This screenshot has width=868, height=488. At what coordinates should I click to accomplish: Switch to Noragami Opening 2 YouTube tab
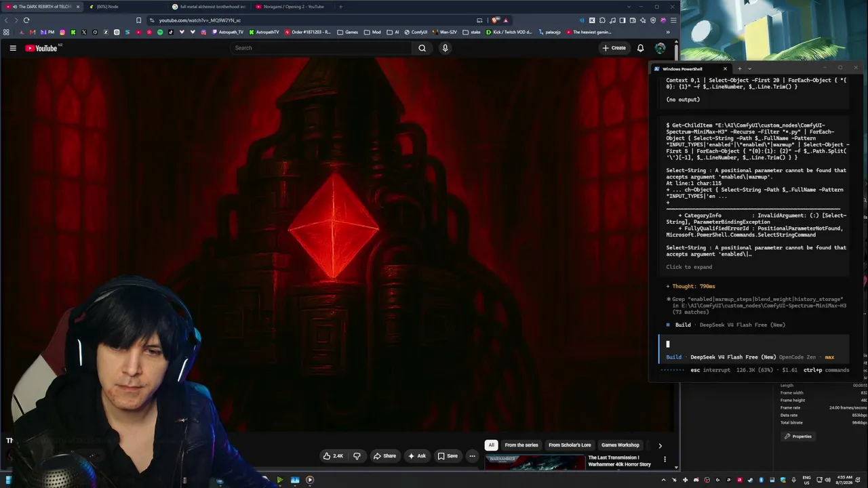[292, 7]
